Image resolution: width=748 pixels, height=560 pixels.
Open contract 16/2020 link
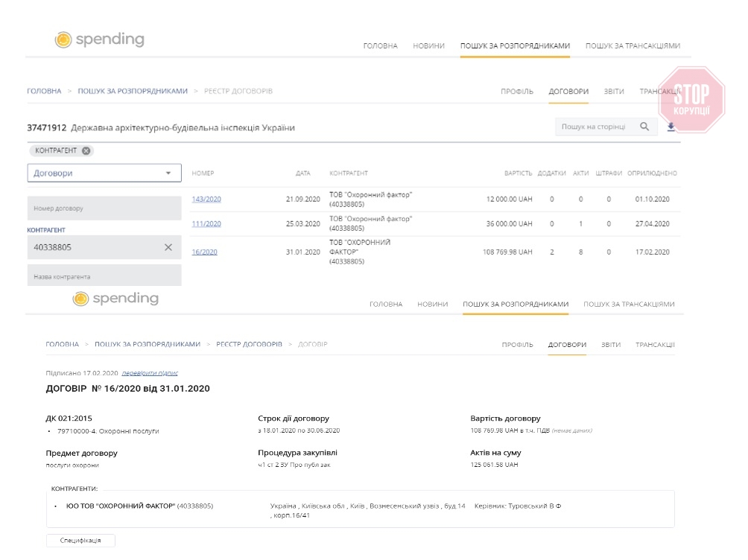click(x=204, y=252)
